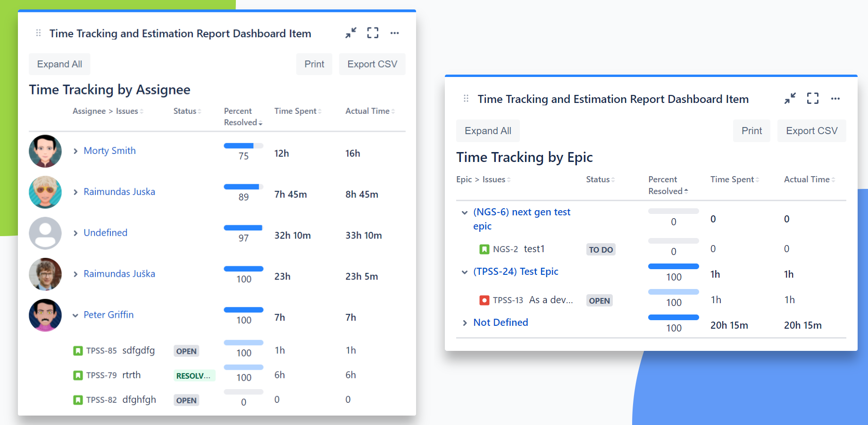Screen dimensions: 868x425
Task: Click the story icon beside NGS-2 test1
Action: 484,249
